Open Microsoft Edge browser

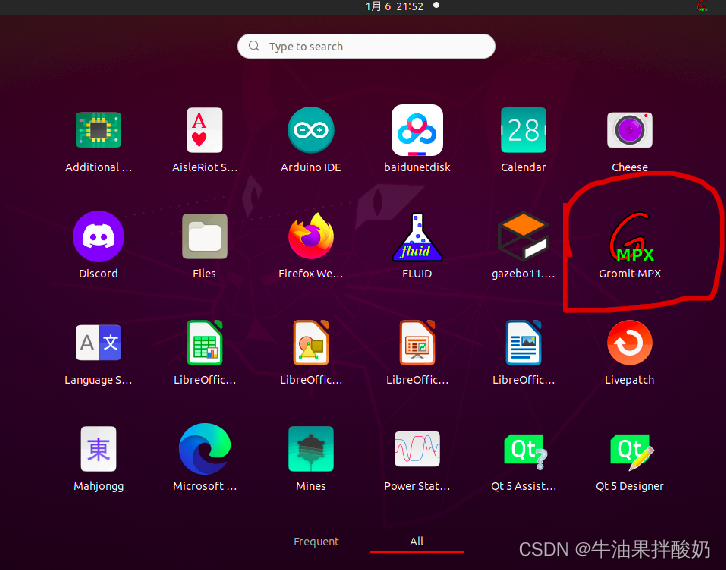[x=204, y=449]
